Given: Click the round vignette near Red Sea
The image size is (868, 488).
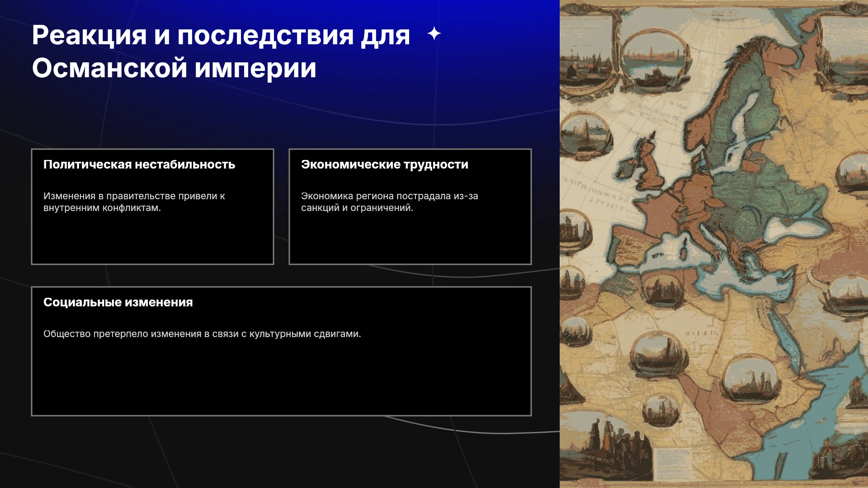Looking at the screenshot, I should tap(751, 379).
